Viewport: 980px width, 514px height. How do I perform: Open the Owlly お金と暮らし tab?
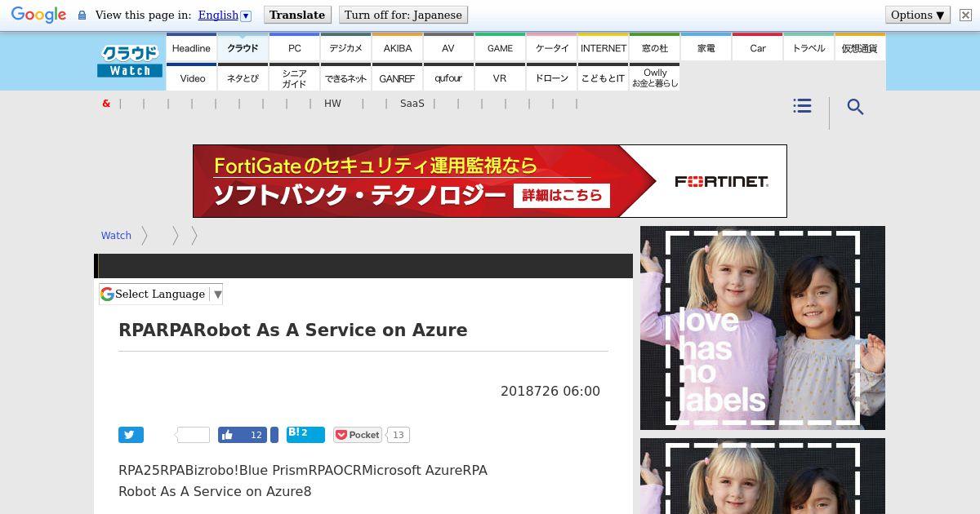click(x=654, y=78)
